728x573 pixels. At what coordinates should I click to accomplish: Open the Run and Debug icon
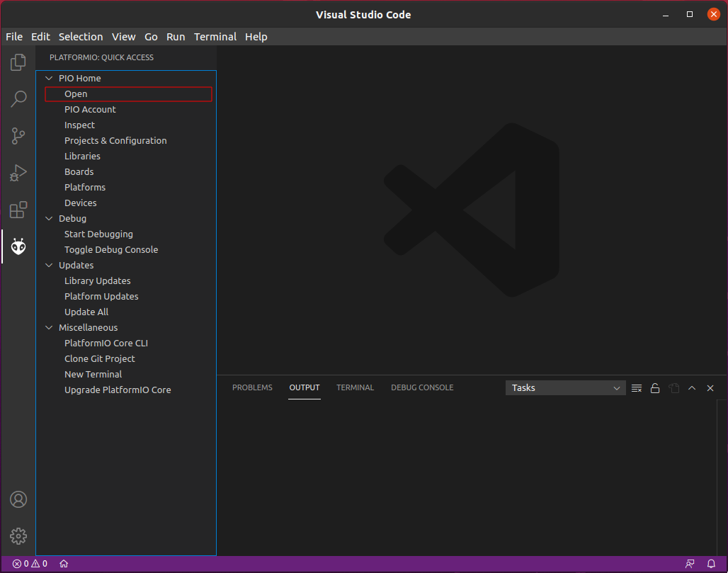18,173
